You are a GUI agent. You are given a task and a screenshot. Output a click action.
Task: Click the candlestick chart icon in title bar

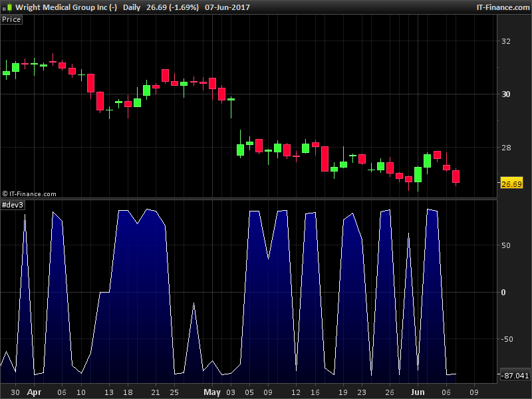7,7
